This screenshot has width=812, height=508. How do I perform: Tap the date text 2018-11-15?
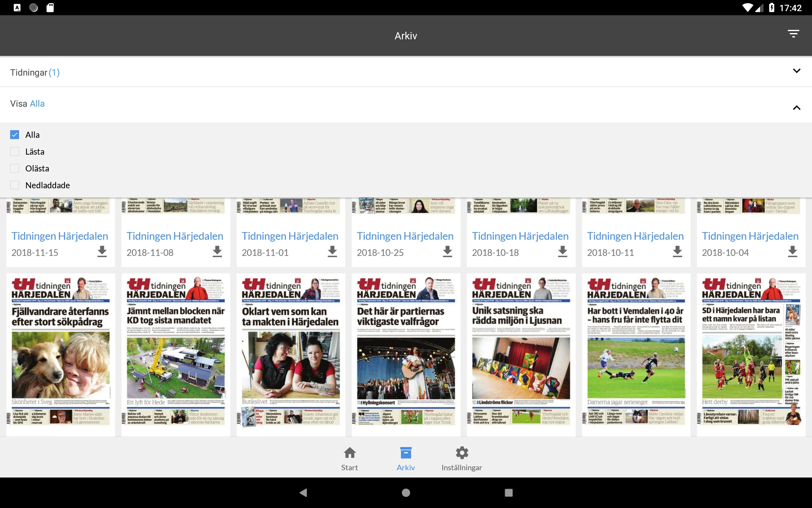(x=35, y=253)
